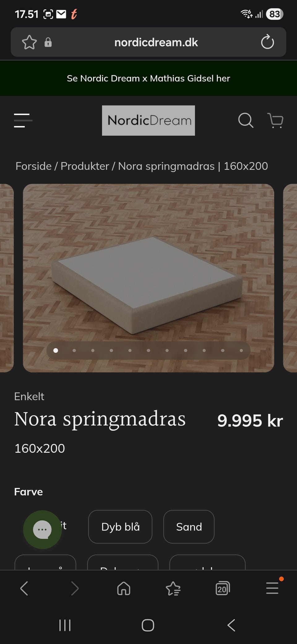Image resolution: width=297 pixels, height=644 pixels.
Task: Tap the search magnifier icon
Action: [x=246, y=120]
